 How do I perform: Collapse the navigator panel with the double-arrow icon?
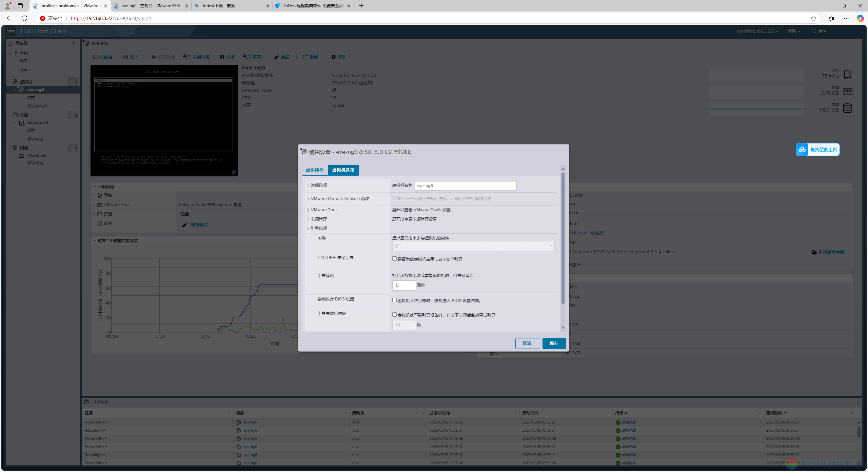pos(74,43)
